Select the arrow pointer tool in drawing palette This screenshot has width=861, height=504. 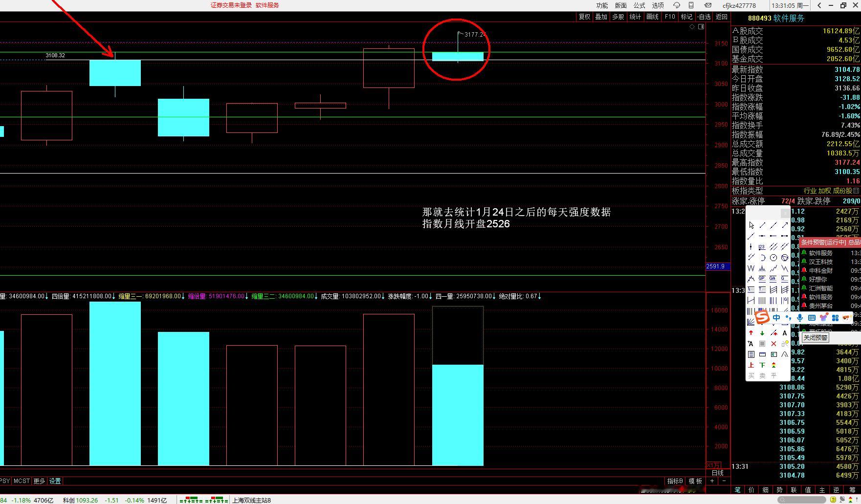pos(751,225)
